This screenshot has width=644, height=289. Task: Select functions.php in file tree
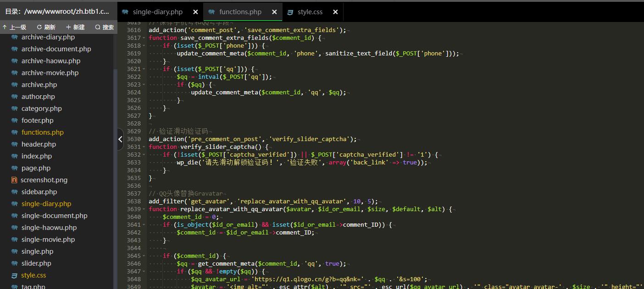[x=42, y=132]
